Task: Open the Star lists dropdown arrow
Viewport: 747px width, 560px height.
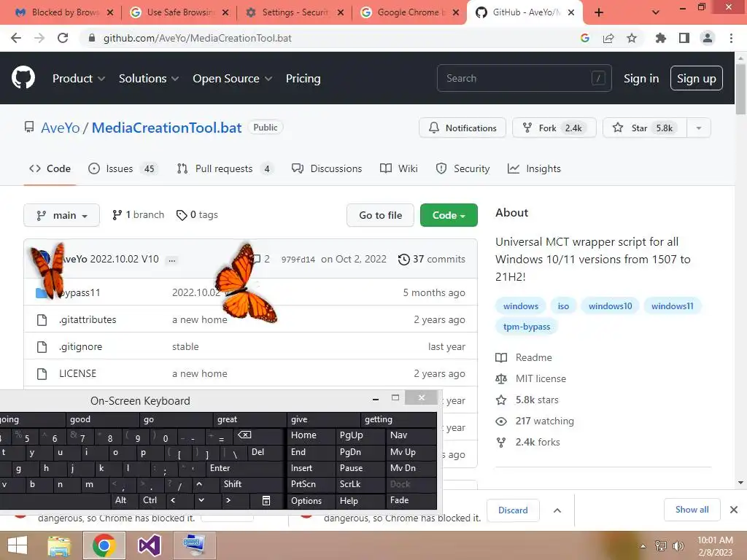Action: coord(699,128)
